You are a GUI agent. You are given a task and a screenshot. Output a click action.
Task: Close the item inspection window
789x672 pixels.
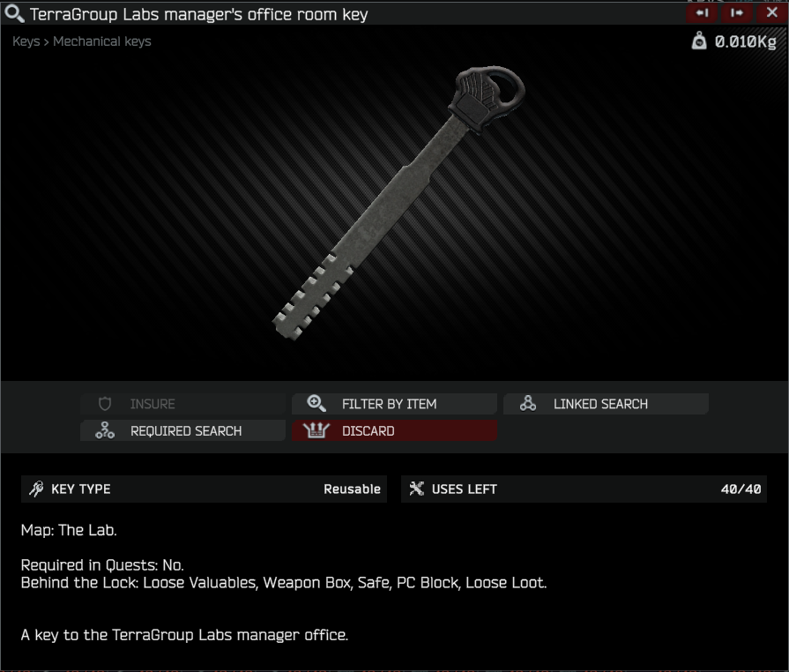click(x=772, y=12)
